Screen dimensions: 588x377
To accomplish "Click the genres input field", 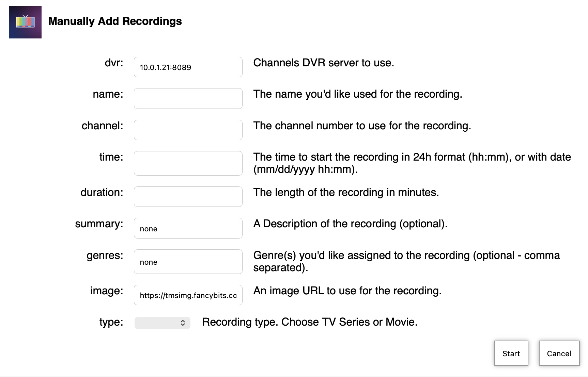I will (188, 262).
